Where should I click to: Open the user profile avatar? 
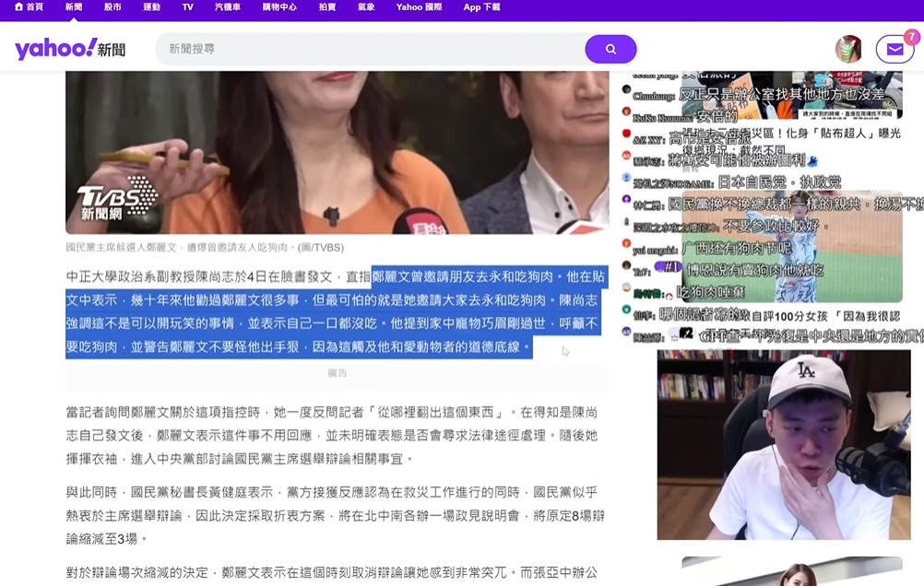tap(847, 49)
